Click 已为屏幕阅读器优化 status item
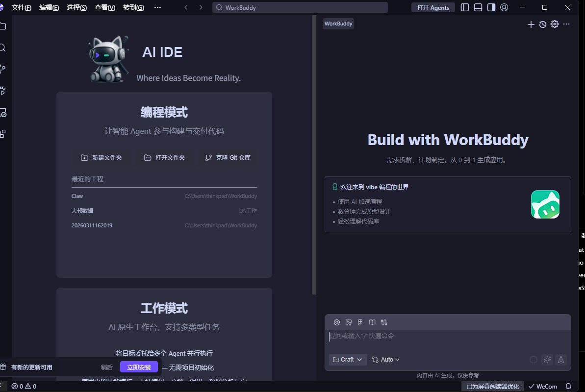Screen dimensions: 585x392 click(493, 387)
